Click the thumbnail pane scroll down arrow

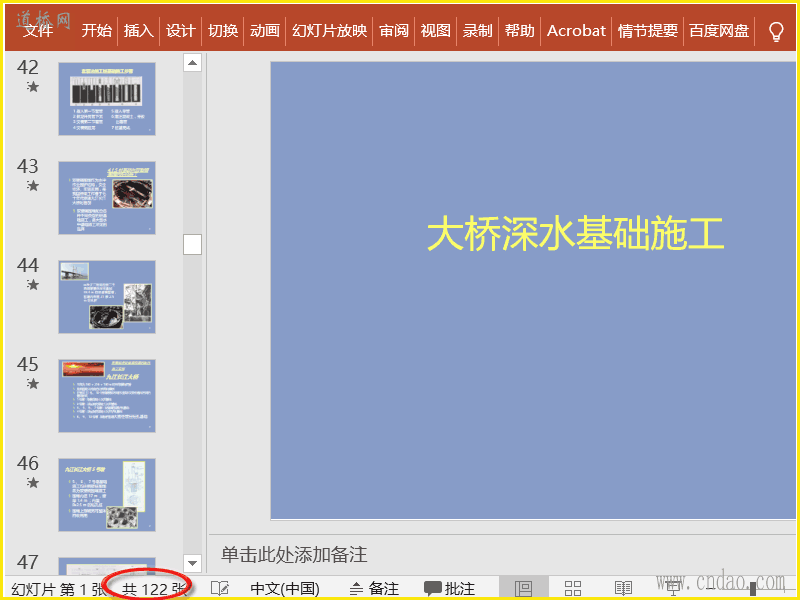[192, 563]
